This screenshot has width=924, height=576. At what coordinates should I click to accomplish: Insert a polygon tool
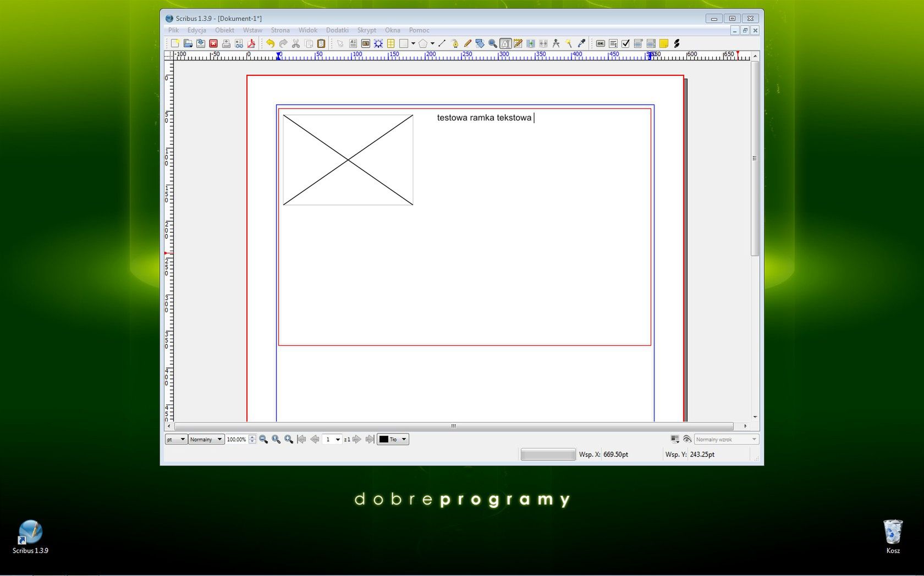click(x=423, y=43)
